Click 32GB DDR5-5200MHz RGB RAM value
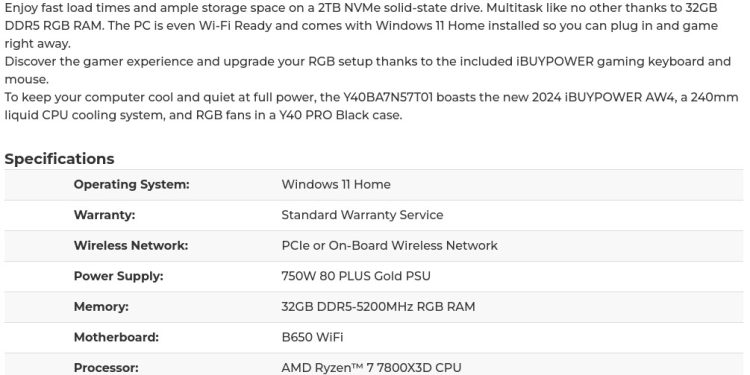This screenshot has height=375, width=750. tap(378, 307)
